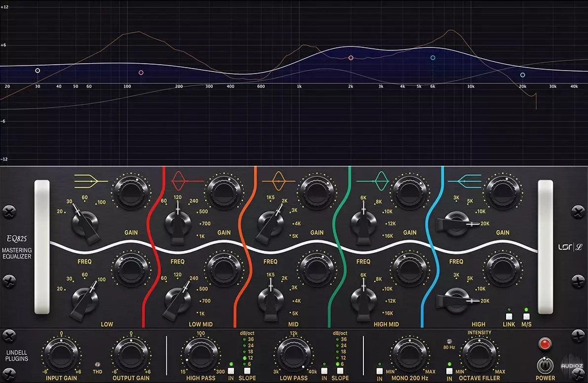Viewport: 588px width, 383px height.
Task: Click the lower Low band frequency selector
Action: [85, 301]
